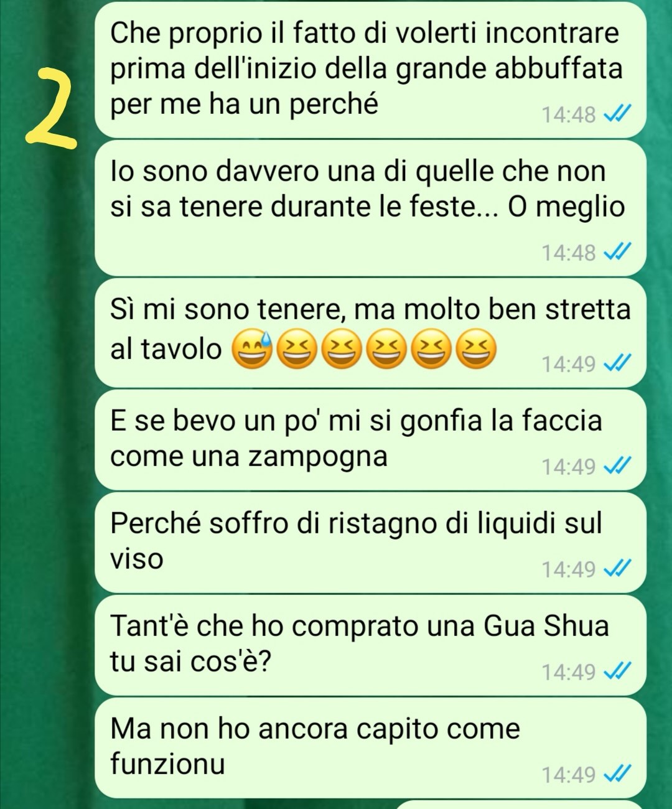Screen dimensions: 672x809
Task: Select the message 'Sì mi sono tenere'
Action: [x=371, y=333]
